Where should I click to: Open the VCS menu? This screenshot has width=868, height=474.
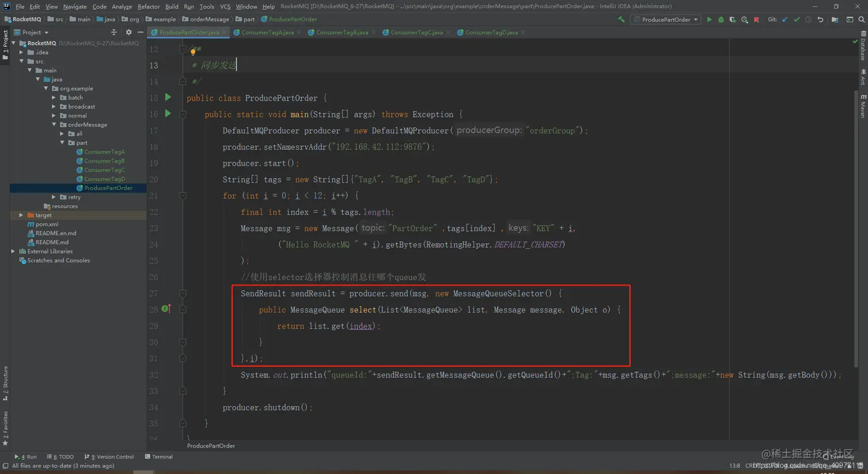point(225,6)
